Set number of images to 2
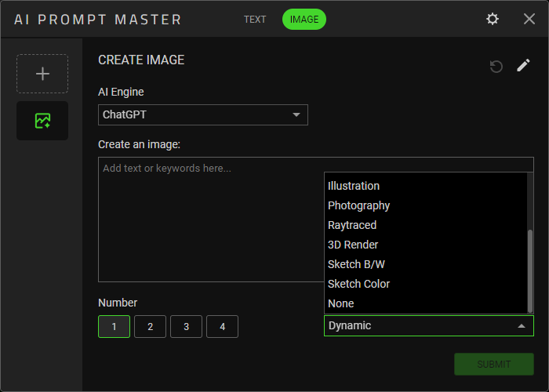 click(150, 327)
